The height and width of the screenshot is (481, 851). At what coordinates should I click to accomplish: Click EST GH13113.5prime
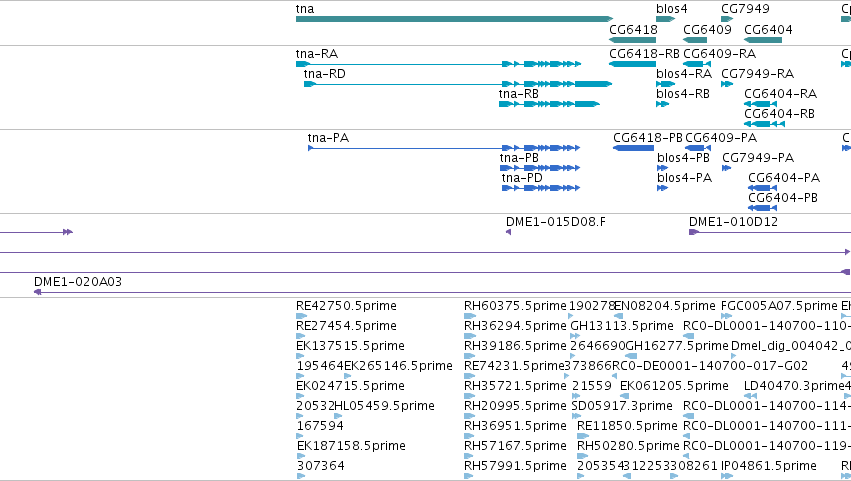coord(622,326)
